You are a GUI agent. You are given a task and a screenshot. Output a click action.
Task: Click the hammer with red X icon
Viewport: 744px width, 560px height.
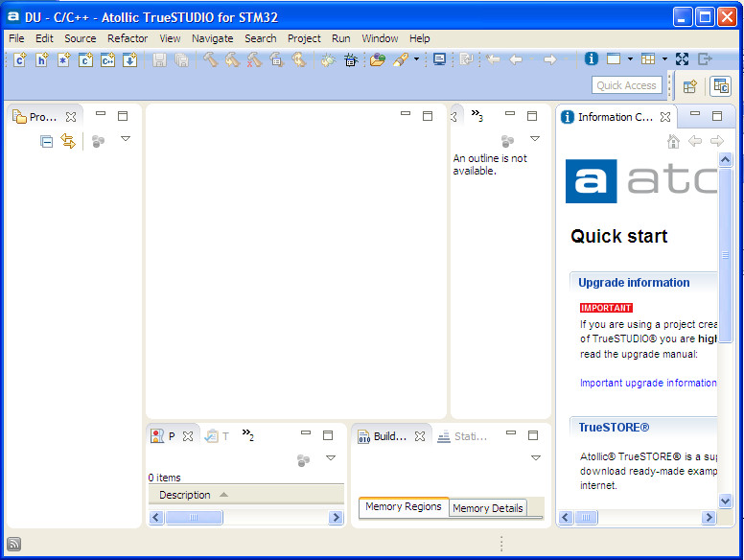click(x=254, y=59)
